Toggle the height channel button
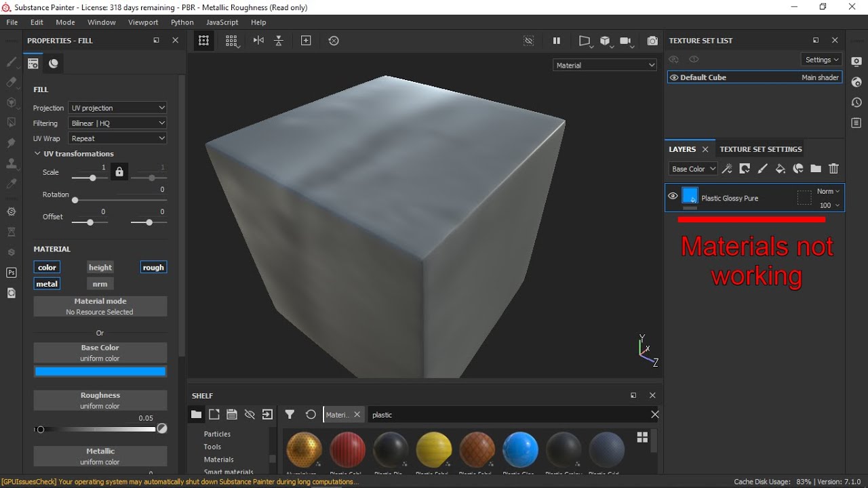 point(100,267)
